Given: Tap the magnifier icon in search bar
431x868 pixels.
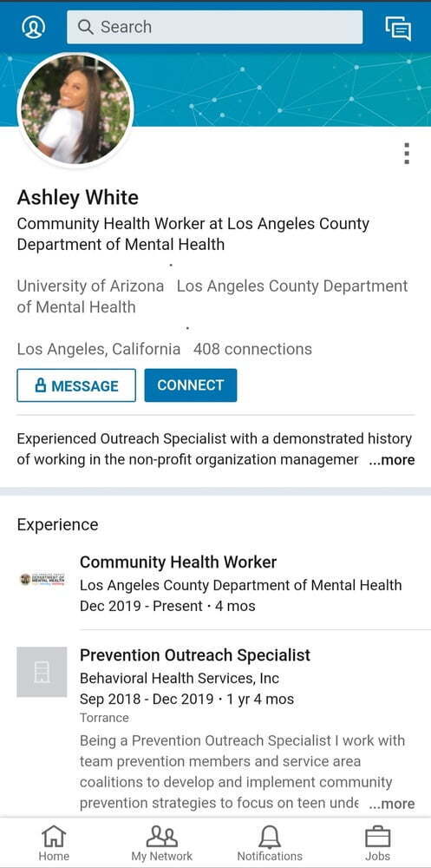Looking at the screenshot, I should pyautogui.click(x=85, y=27).
